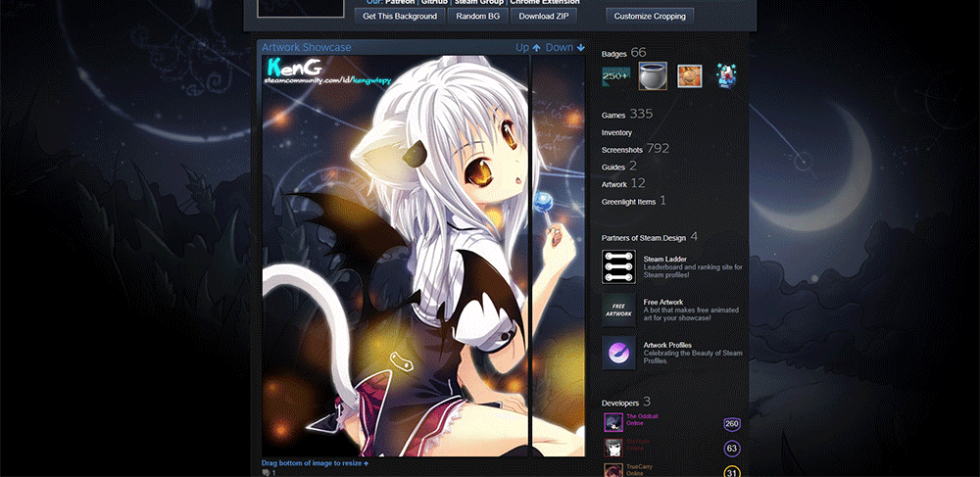Move the showcase down with the Down arrow

pyautogui.click(x=565, y=47)
